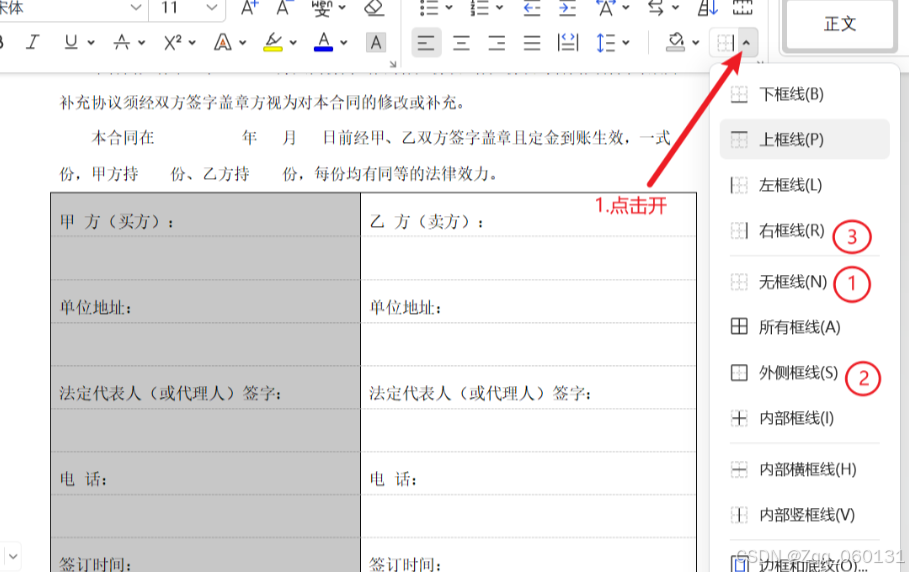909x572 pixels.
Task: Expand line spacing dropdown arrow
Action: [x=626, y=42]
